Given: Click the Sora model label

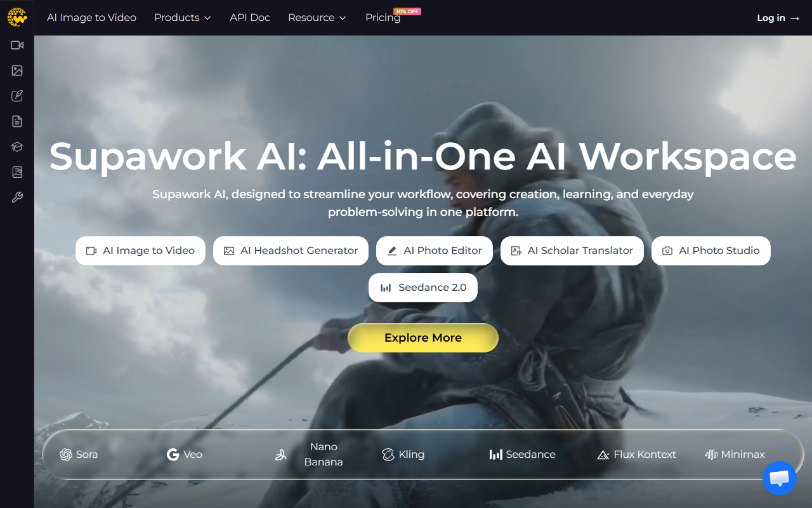Looking at the screenshot, I should [87, 455].
